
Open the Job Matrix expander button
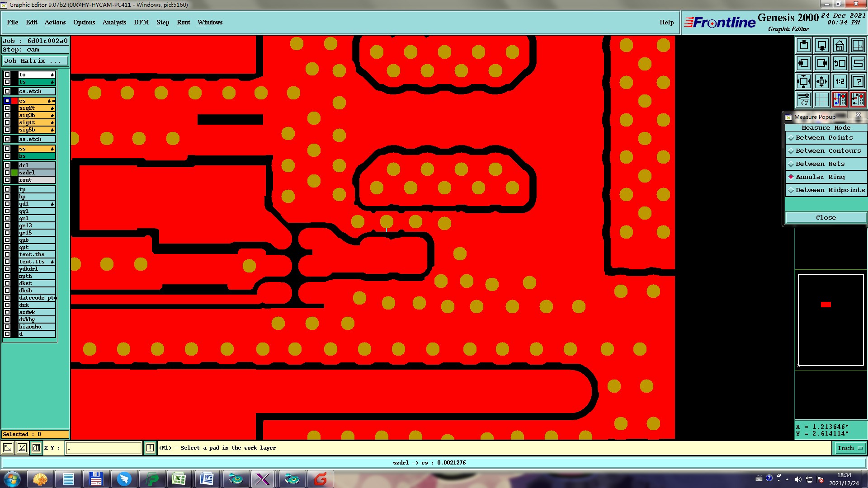pos(35,61)
